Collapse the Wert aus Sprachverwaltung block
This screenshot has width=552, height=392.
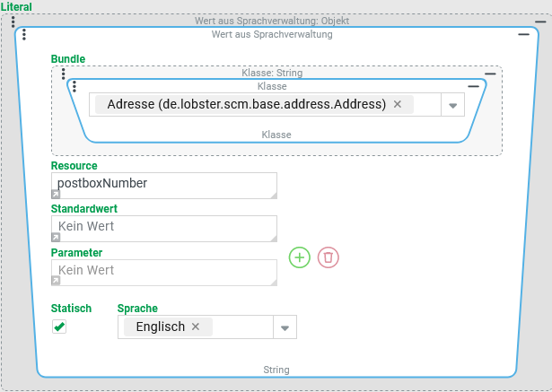[x=524, y=34]
